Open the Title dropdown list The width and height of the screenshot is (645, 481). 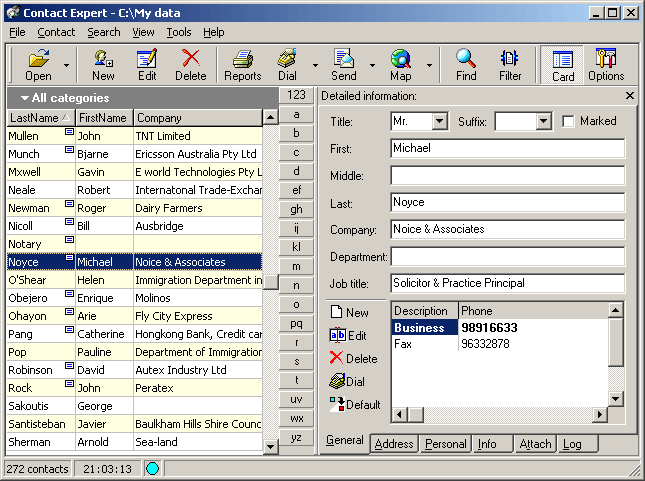click(x=439, y=121)
